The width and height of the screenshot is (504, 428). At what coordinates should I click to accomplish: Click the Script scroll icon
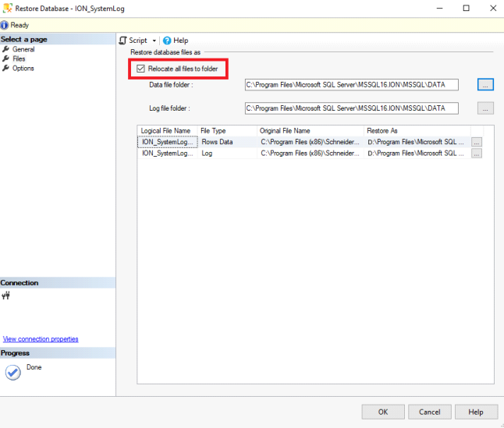122,41
